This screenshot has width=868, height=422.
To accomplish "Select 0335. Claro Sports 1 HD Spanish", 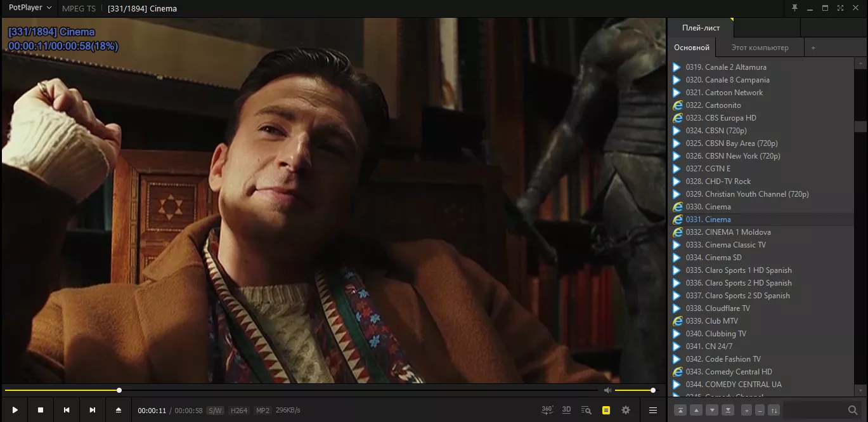I will (x=761, y=270).
